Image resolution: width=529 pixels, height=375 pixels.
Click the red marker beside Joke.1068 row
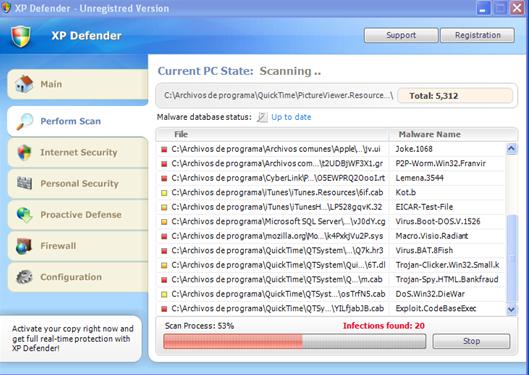tap(164, 149)
